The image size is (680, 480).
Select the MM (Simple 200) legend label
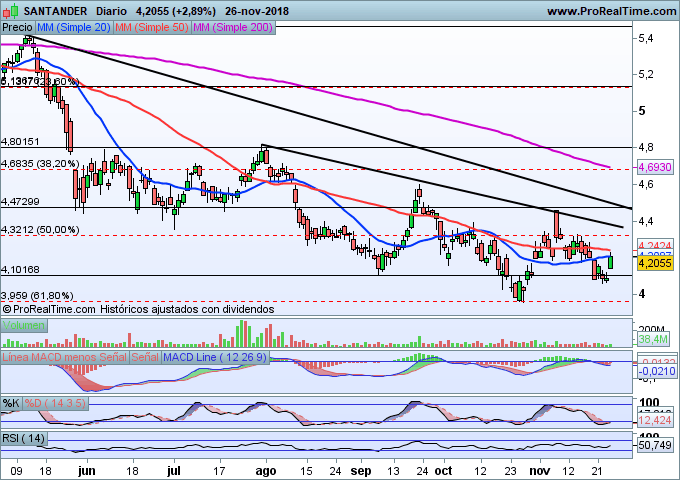233,27
